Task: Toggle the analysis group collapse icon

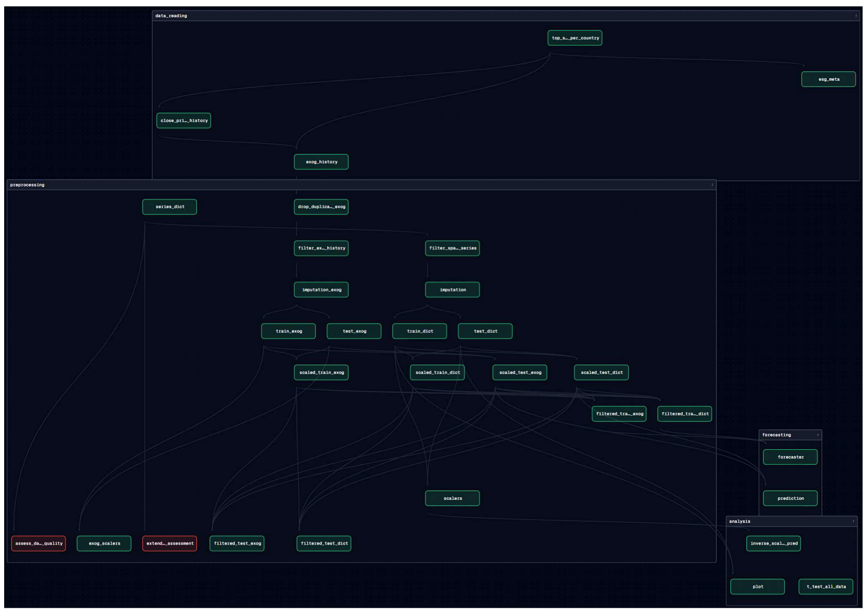Action: (x=853, y=521)
